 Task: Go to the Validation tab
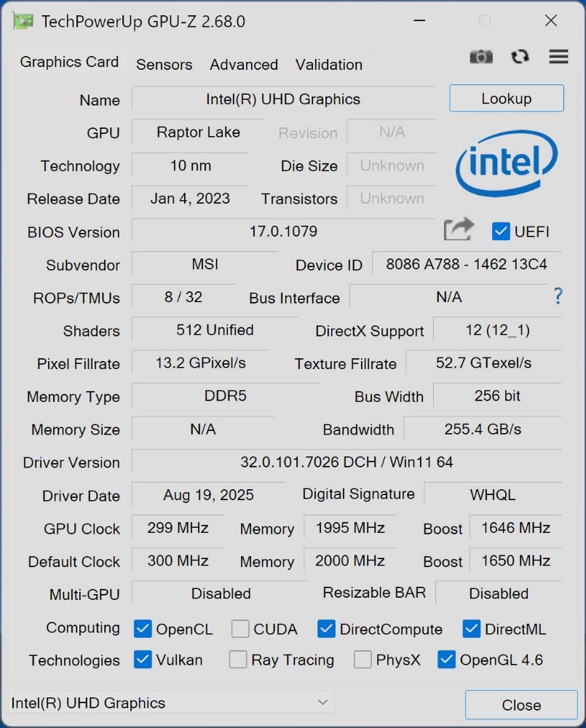coord(329,64)
